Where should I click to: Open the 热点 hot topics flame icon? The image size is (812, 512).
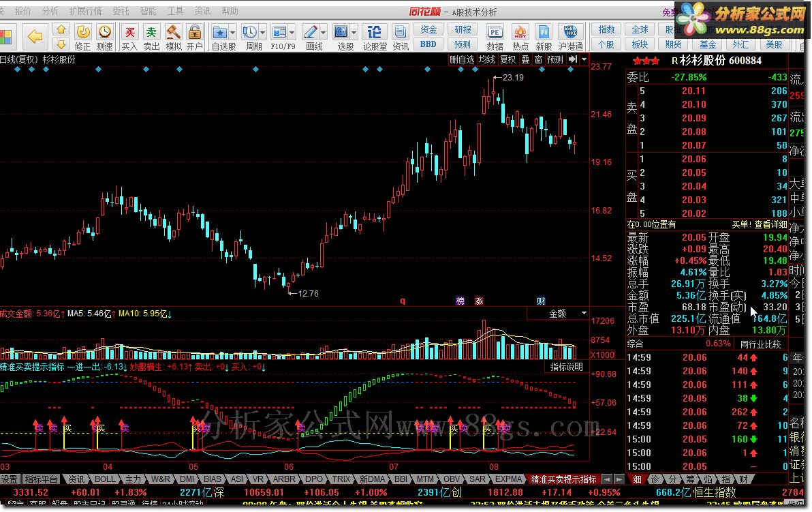(x=520, y=32)
